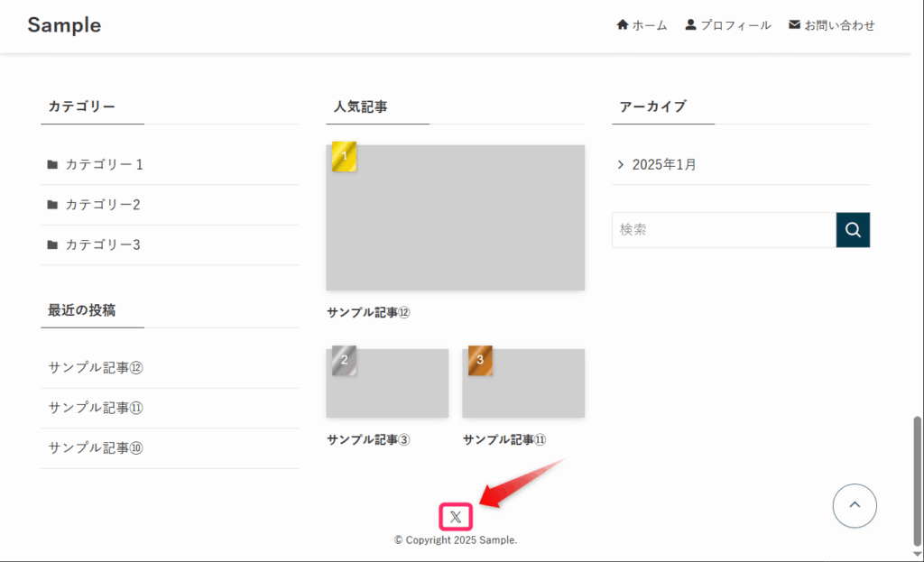Click the gold rank 1 badge

(344, 157)
